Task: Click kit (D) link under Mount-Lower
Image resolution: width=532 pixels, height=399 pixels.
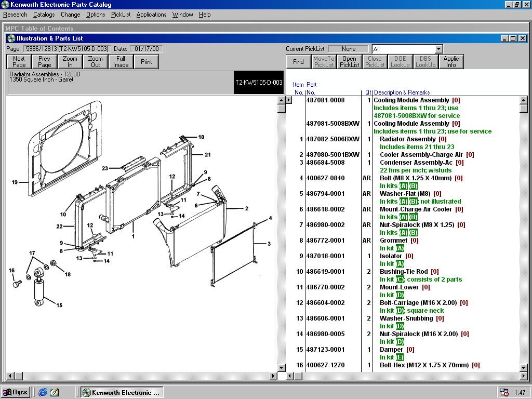Action: pyautogui.click(x=400, y=295)
